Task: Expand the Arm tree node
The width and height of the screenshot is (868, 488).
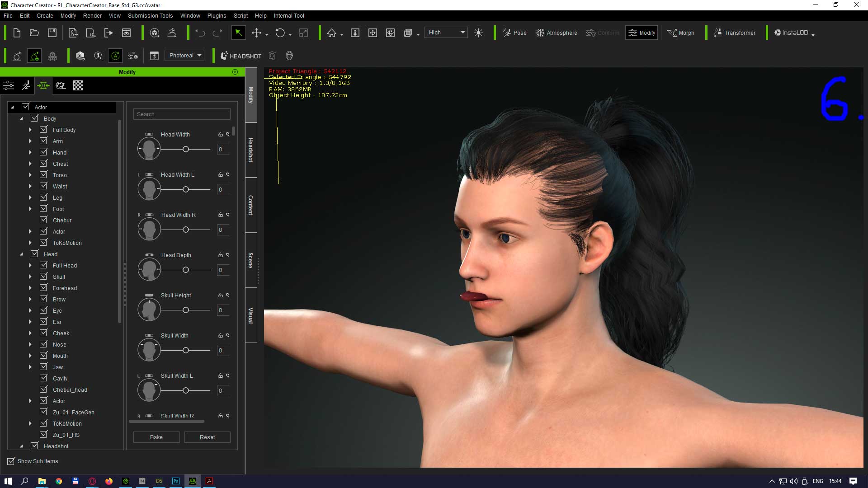Action: (30, 141)
